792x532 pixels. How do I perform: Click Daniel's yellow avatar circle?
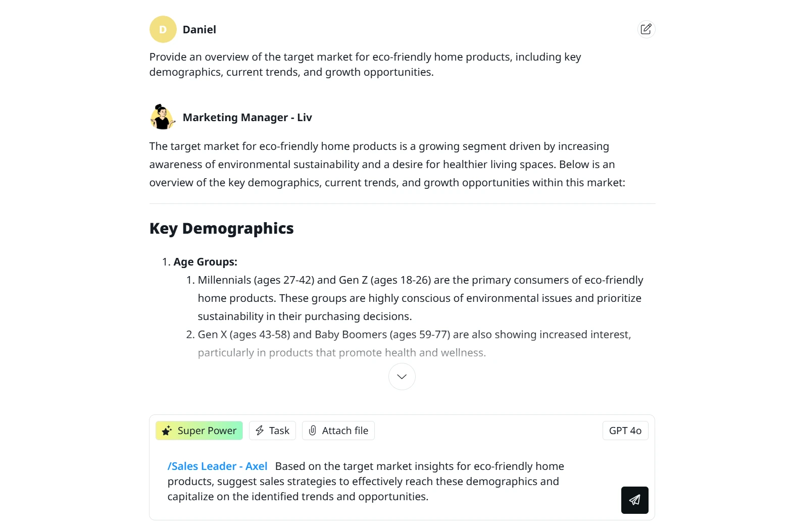(163, 29)
